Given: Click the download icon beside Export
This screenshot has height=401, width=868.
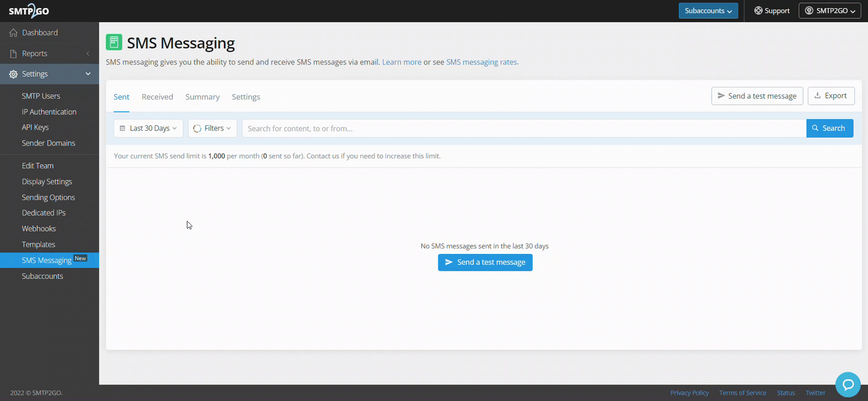Looking at the screenshot, I should (818, 96).
